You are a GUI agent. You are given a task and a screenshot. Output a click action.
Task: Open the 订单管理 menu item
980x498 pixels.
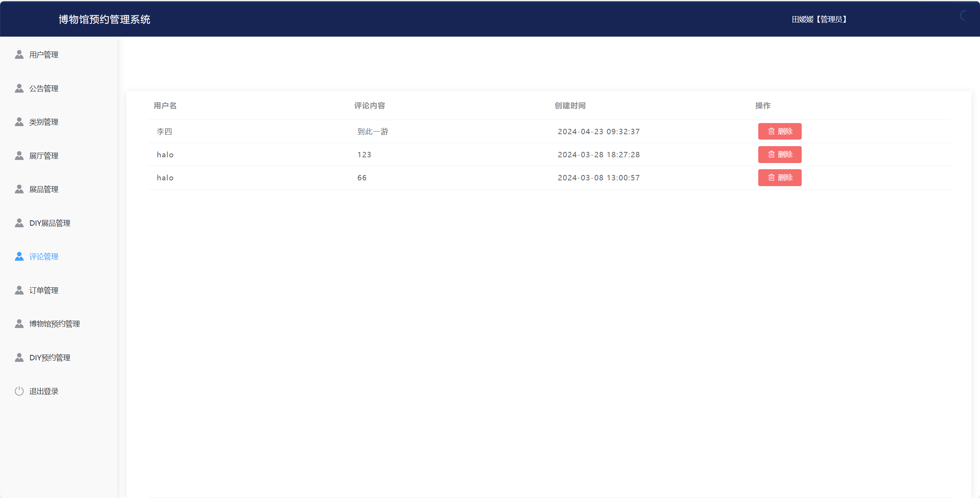(x=44, y=290)
